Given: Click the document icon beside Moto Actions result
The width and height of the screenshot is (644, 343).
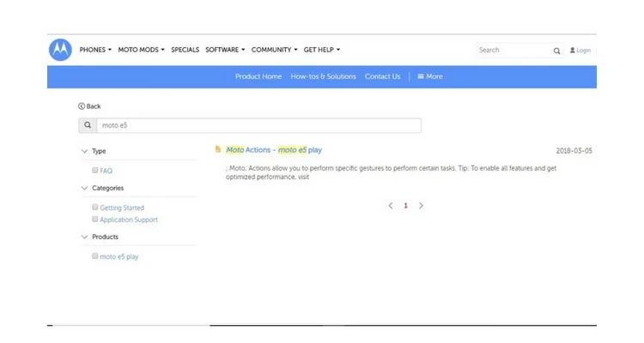Looking at the screenshot, I should (x=218, y=149).
